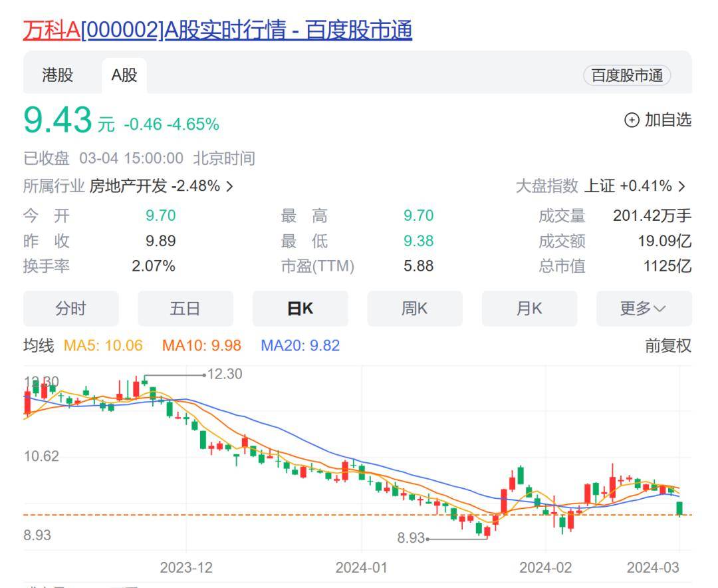Click the current price 9.43 display
This screenshot has width=718, height=588.
coord(57,120)
